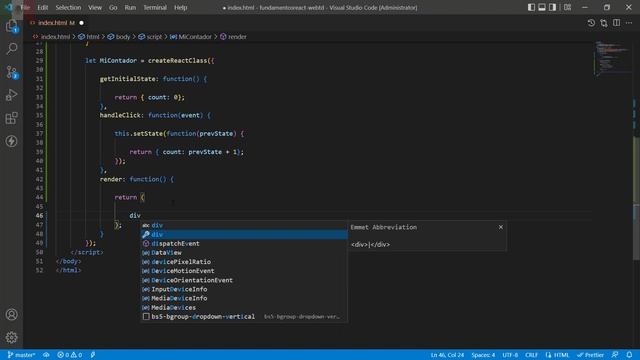Open the Source Control view
Viewport: 640px width, 360px height.
(11, 72)
